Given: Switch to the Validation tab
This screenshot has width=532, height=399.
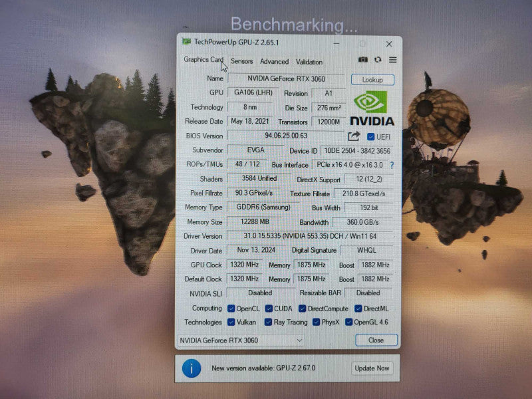Looking at the screenshot, I should pyautogui.click(x=309, y=62).
